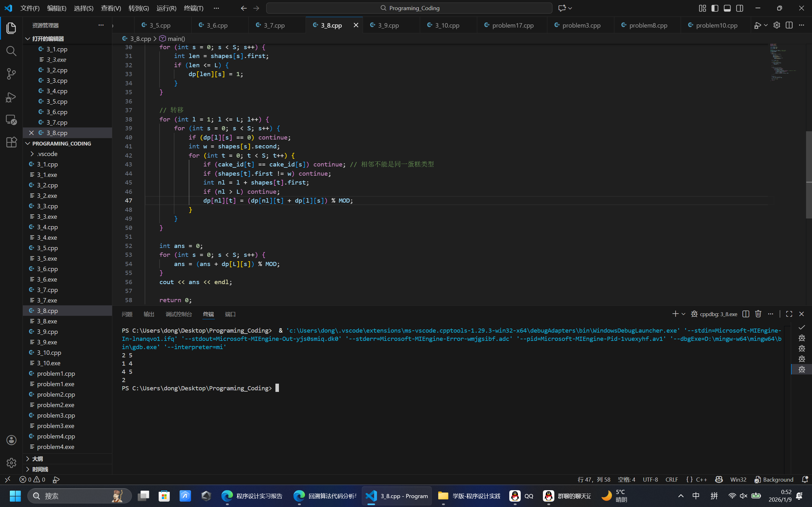This screenshot has height=507, width=812.
Task: Kill terminal with the trash icon
Action: [x=758, y=314]
